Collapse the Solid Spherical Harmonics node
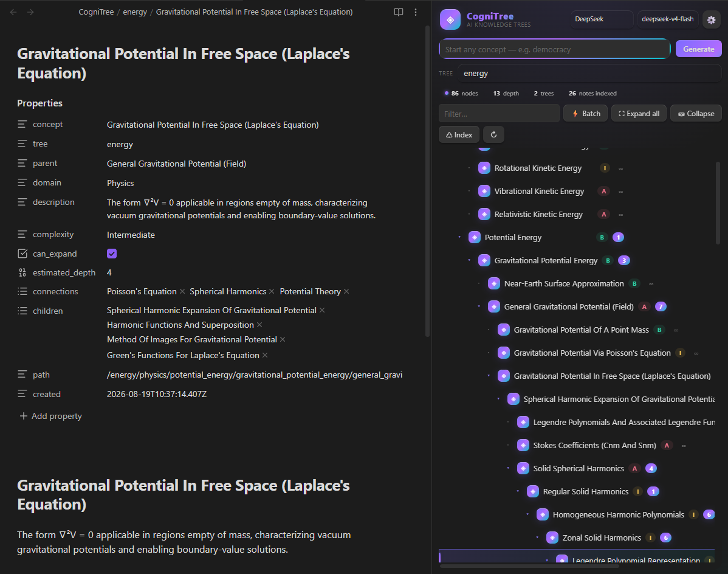This screenshot has height=574, width=728. pyautogui.click(x=509, y=469)
